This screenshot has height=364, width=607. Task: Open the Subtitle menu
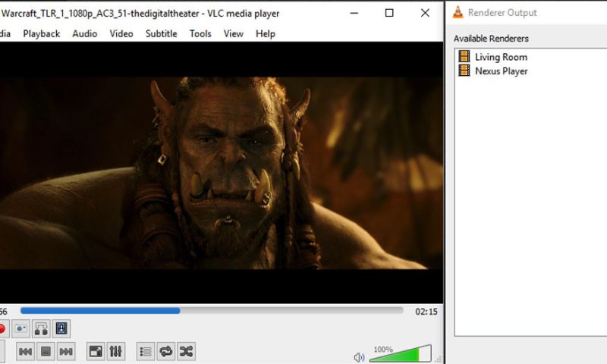tap(161, 33)
